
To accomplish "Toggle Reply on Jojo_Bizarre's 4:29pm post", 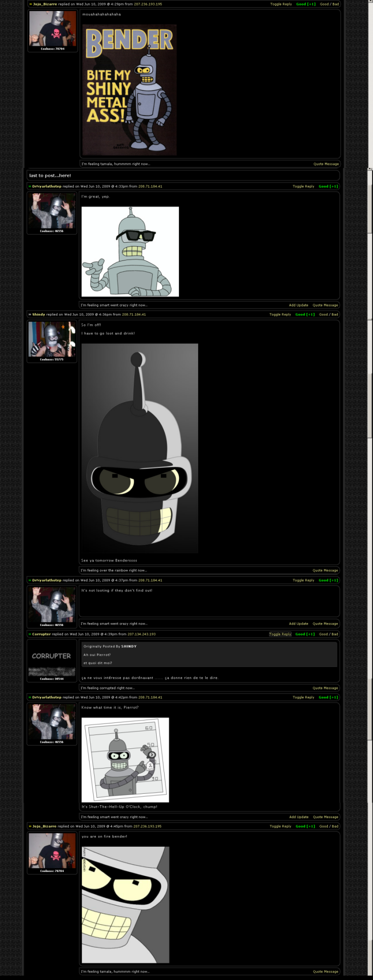I will pyautogui.click(x=281, y=4).
